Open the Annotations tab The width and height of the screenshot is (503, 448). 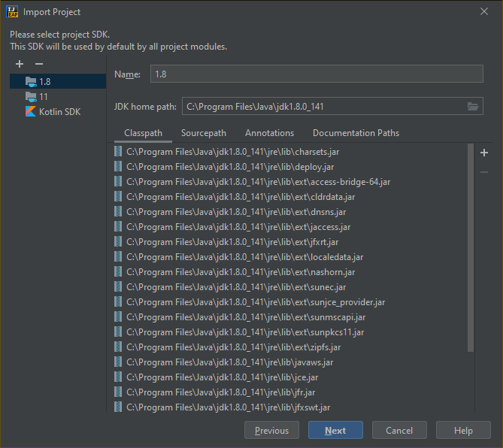tap(269, 133)
